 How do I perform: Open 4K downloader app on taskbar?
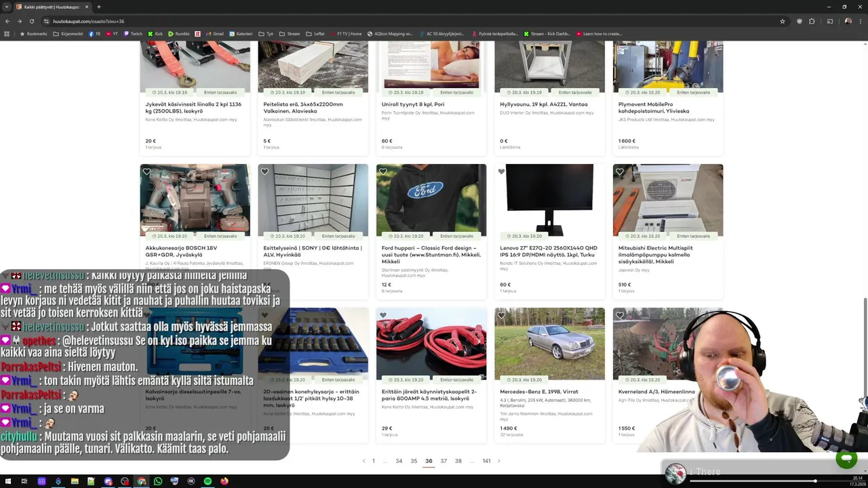pyautogui.click(x=191, y=481)
